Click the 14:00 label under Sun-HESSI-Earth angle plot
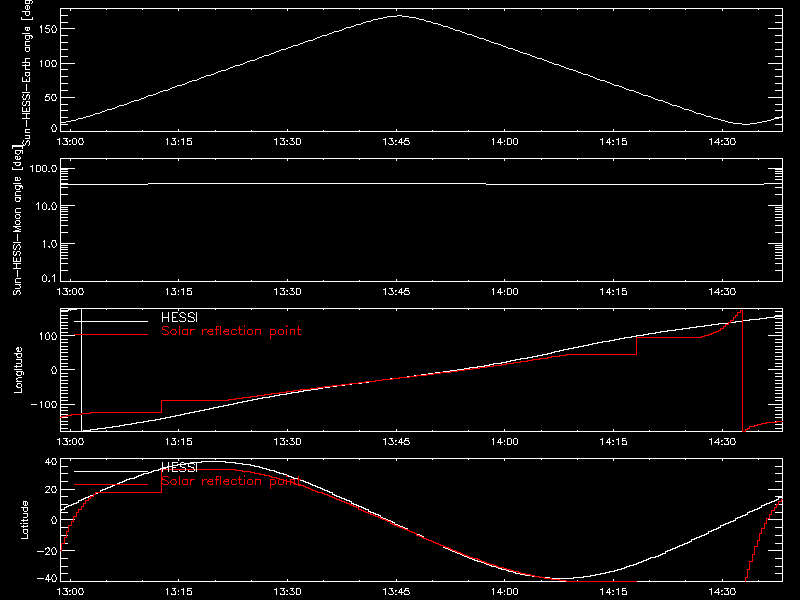The height and width of the screenshot is (600, 800). 505,141
